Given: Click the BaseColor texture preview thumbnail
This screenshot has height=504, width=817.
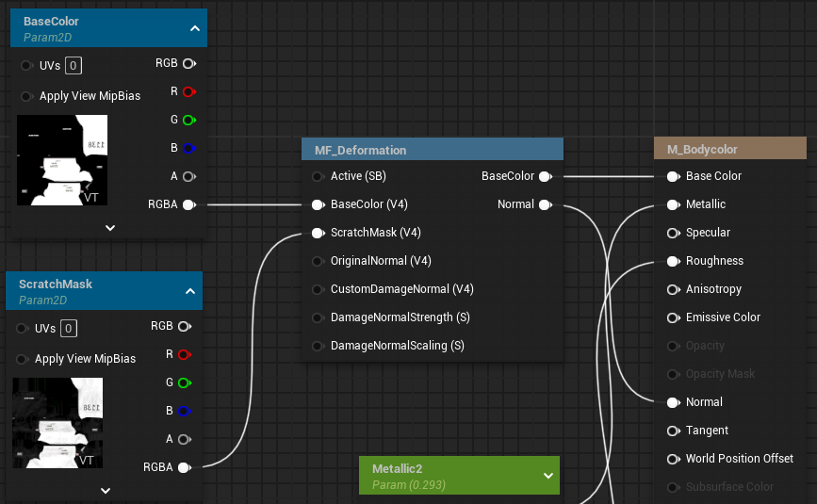Looking at the screenshot, I should pyautogui.click(x=62, y=160).
